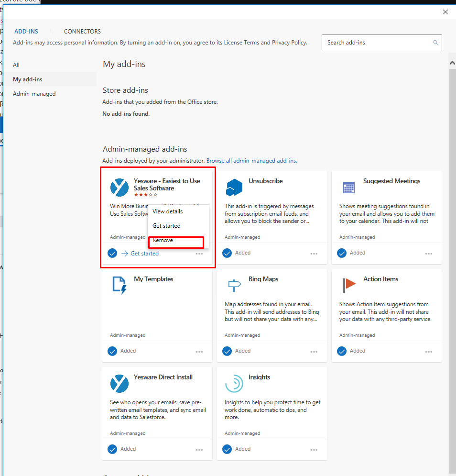Viewport: 456px width, 476px height.
Task: Open the more options menu for My Templates
Action: coord(199,352)
